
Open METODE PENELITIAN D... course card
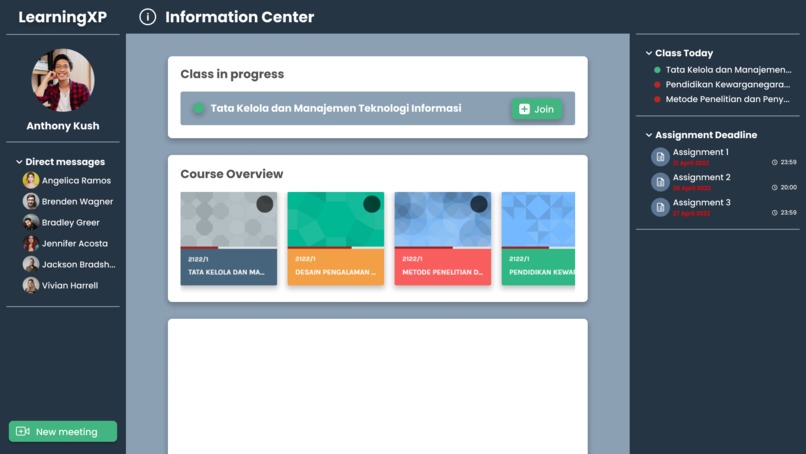coord(443,239)
